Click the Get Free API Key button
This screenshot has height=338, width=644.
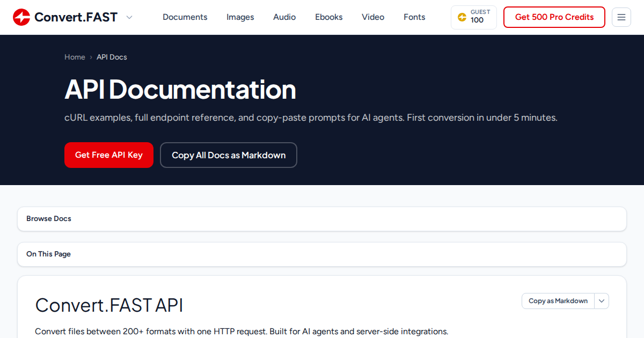109,155
